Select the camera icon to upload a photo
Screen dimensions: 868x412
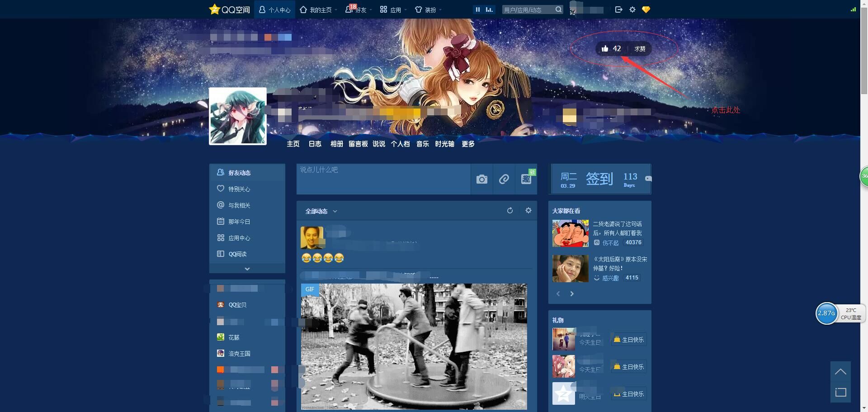[x=481, y=179]
